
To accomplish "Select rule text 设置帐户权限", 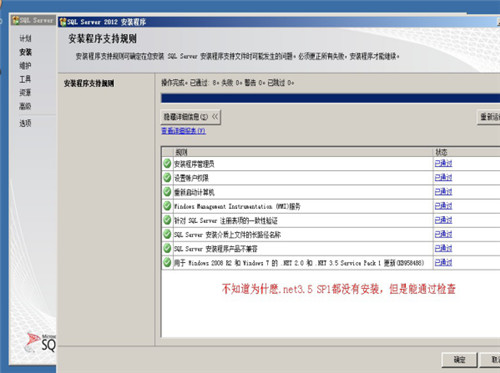I will point(191,178).
